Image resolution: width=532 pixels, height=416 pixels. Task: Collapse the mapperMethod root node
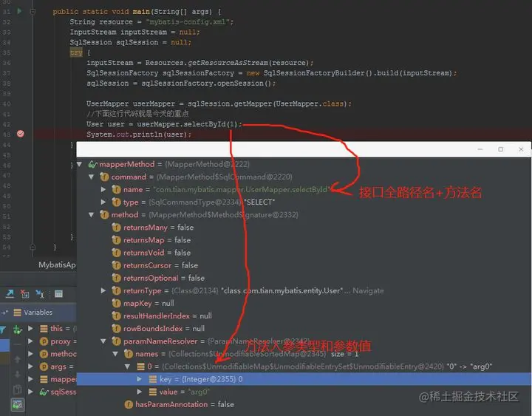click(79, 164)
